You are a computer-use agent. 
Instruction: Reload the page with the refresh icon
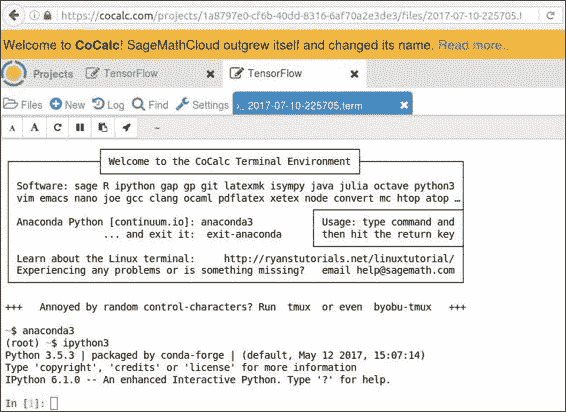(550, 16)
